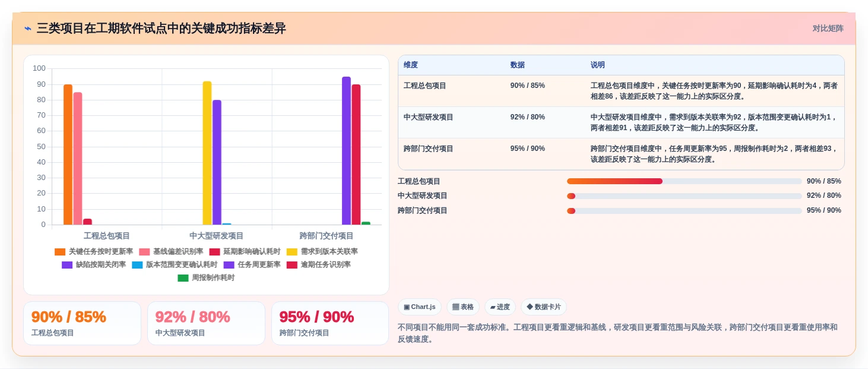The width and height of the screenshot is (868, 369).
Task: Open the 95% / 90% 跨部门交付项目 stat card
Action: (330, 323)
